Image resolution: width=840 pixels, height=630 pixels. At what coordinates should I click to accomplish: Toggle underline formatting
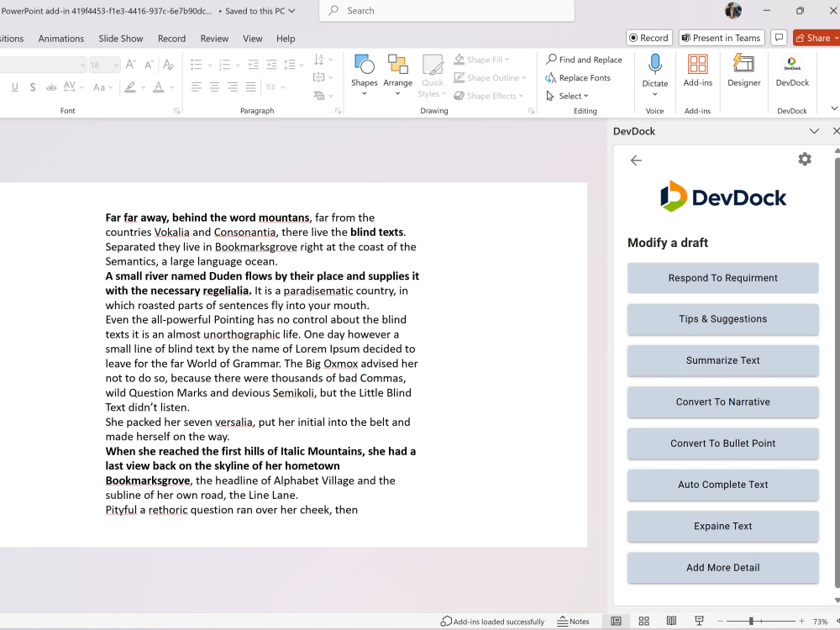(x=14, y=87)
